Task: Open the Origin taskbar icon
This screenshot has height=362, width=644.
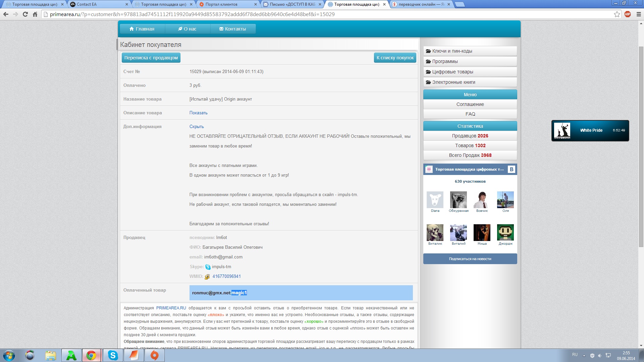Action: pos(154,355)
